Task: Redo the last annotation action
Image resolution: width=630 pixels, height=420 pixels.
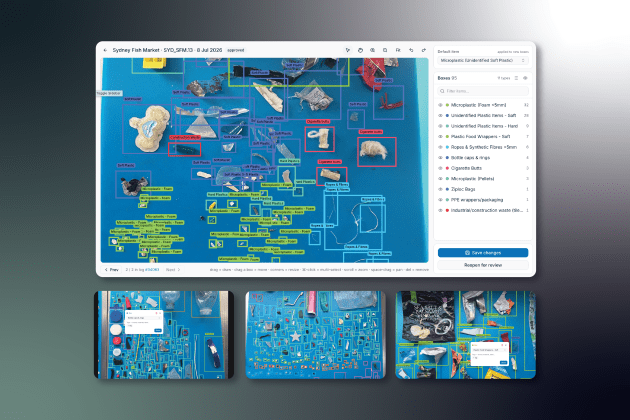Action: pyautogui.click(x=423, y=50)
